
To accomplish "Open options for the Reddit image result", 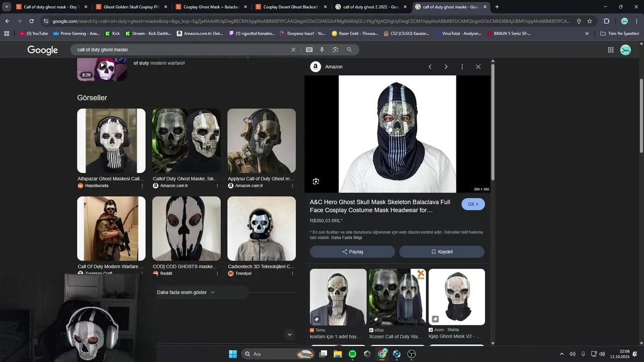I will (217, 274).
